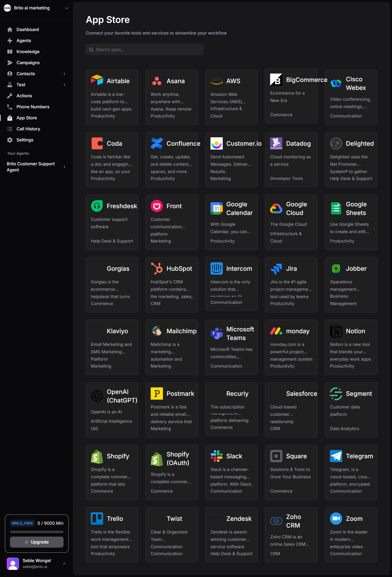
Task: Click the Telegram paper plane icon
Action: [336, 456]
